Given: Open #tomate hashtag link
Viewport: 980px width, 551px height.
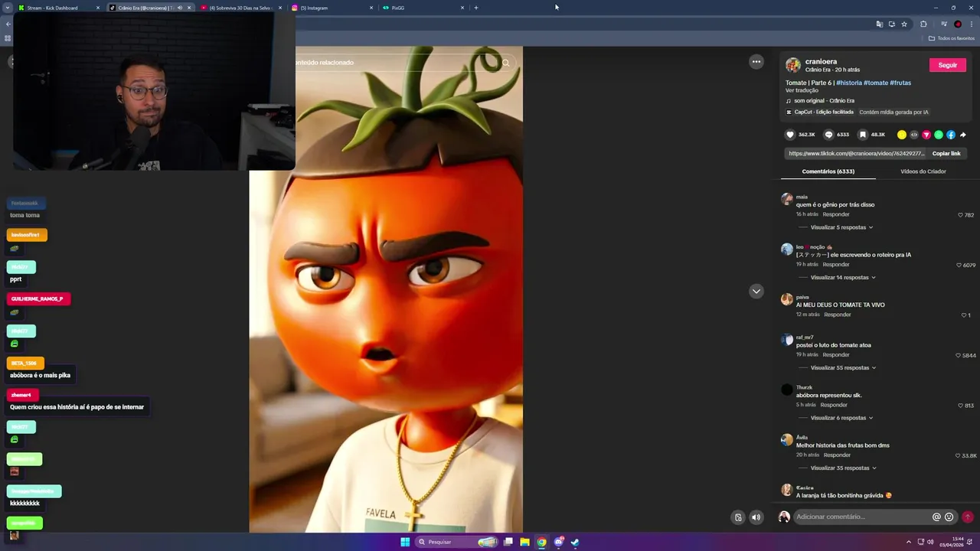Looking at the screenshot, I should (876, 83).
